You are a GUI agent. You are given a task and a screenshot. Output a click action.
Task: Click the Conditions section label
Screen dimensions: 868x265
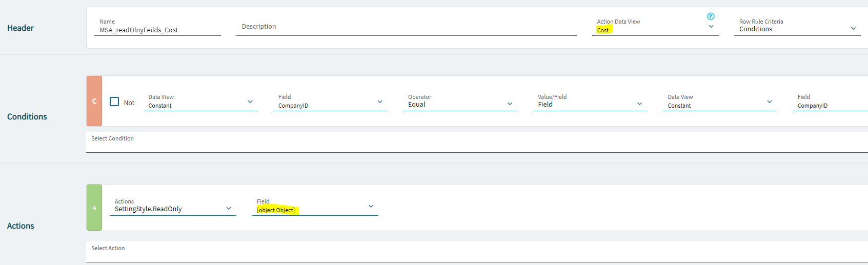tap(27, 117)
